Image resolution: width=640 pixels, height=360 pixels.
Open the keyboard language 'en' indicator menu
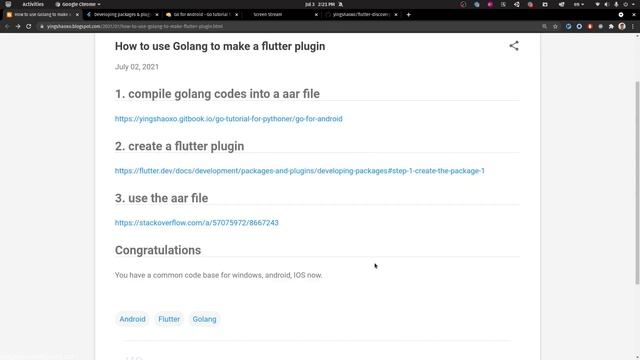coord(579,4)
